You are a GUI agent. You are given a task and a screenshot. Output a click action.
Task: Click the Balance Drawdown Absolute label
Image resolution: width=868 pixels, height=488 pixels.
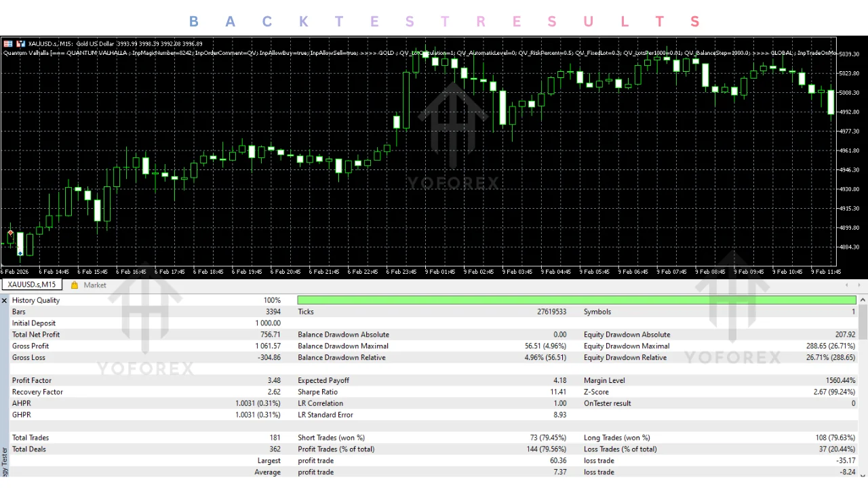(x=343, y=335)
